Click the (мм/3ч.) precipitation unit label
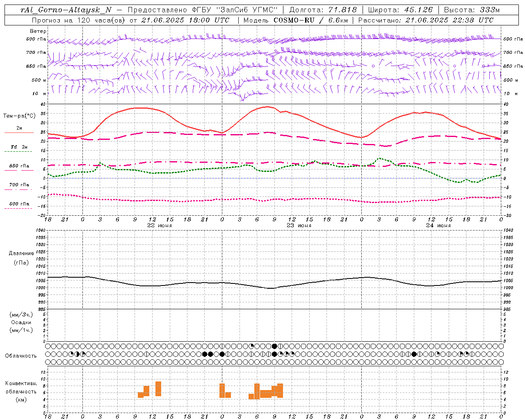 pos(21,315)
